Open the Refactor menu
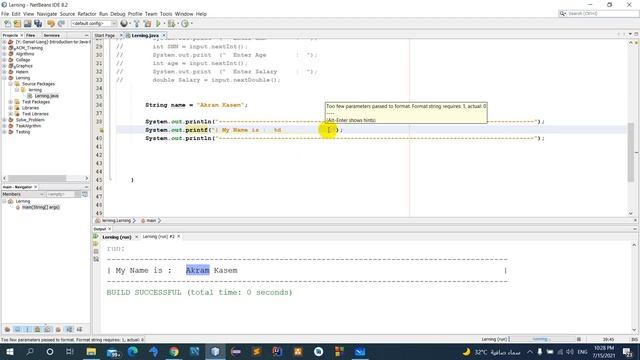The width and height of the screenshot is (640, 360). click(x=87, y=14)
